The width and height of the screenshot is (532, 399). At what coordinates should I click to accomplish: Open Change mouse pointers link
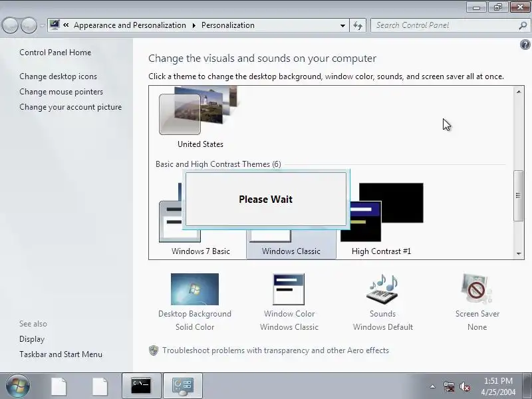[x=61, y=92]
